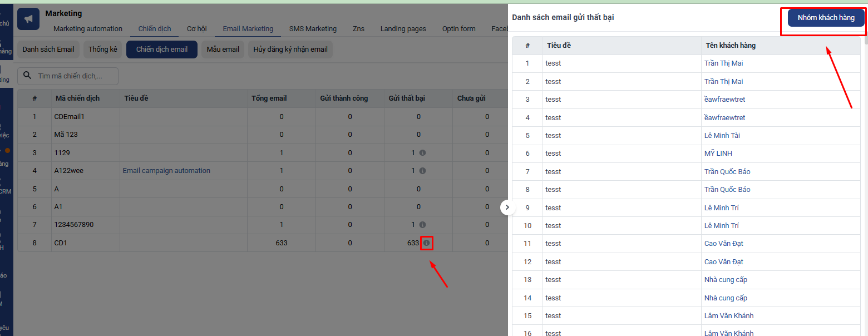Click Danh sách Email button
Screen dimensions: 868x336
point(48,50)
